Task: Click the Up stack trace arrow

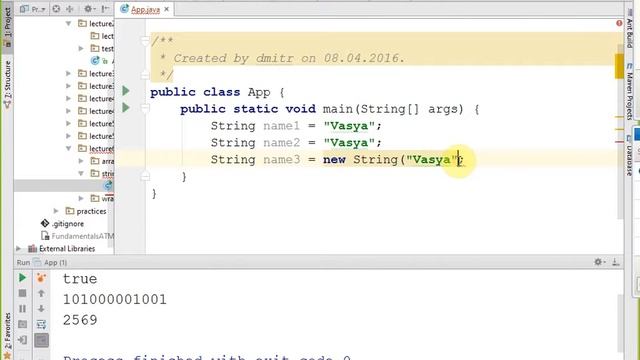Action: [41, 293]
